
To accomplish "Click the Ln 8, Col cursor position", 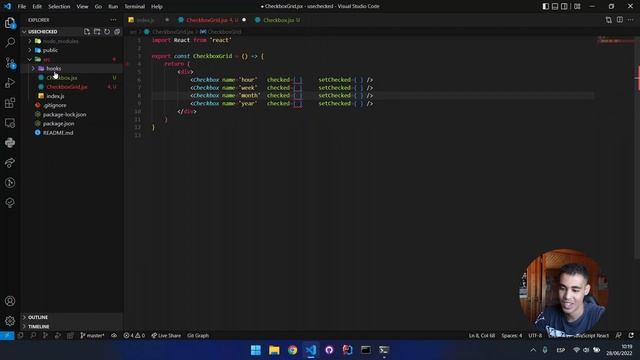I will pos(482,336).
